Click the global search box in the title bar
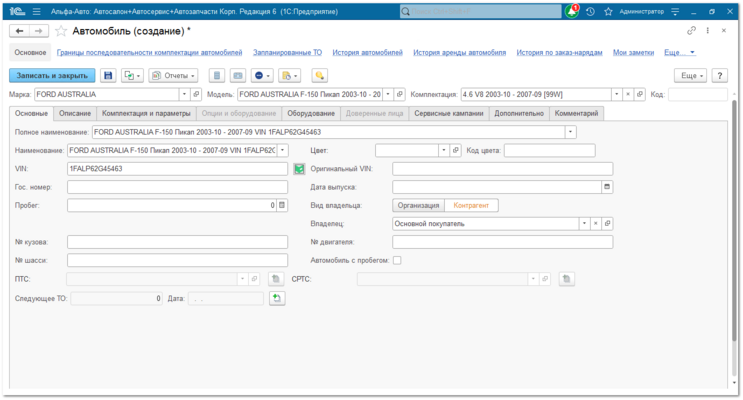The height and width of the screenshot is (400, 743). 480,11
